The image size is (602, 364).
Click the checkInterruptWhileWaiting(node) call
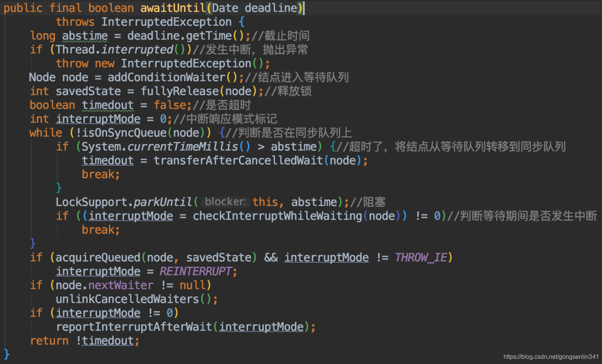(297, 216)
